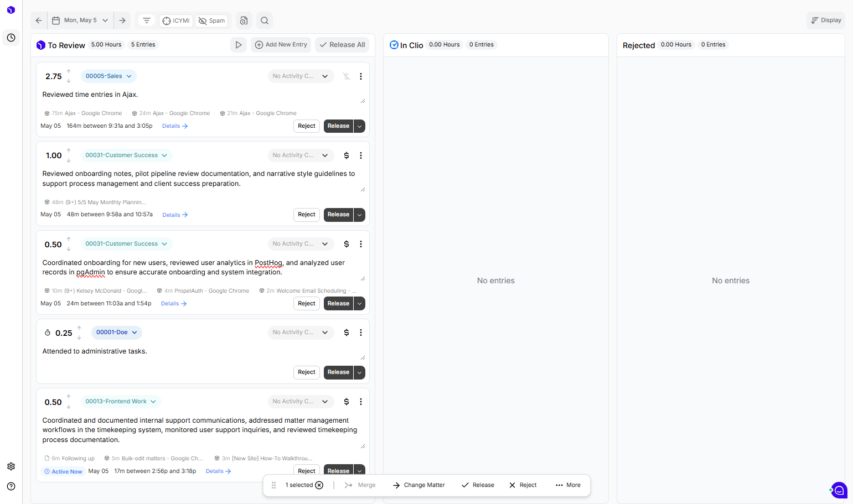Open settings gear in left sidebar

(11, 466)
